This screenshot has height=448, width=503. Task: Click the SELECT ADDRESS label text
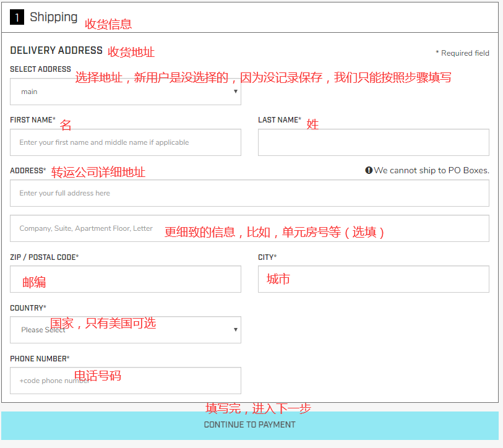point(40,69)
